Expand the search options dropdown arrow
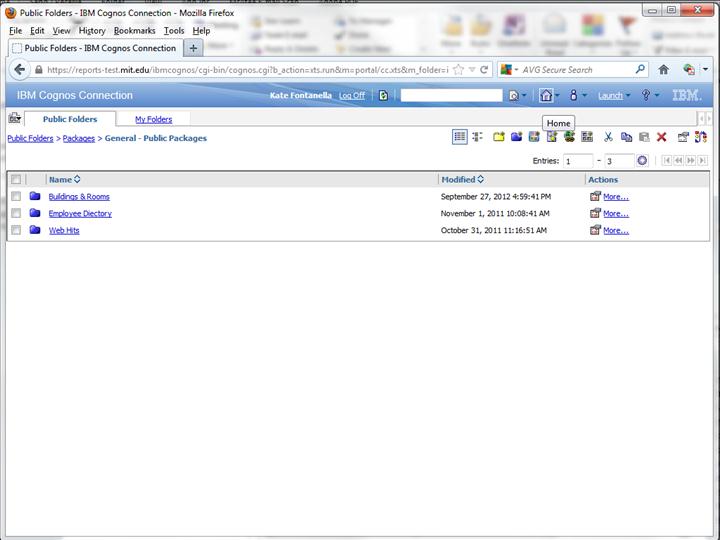The image size is (720, 540). coord(525,96)
